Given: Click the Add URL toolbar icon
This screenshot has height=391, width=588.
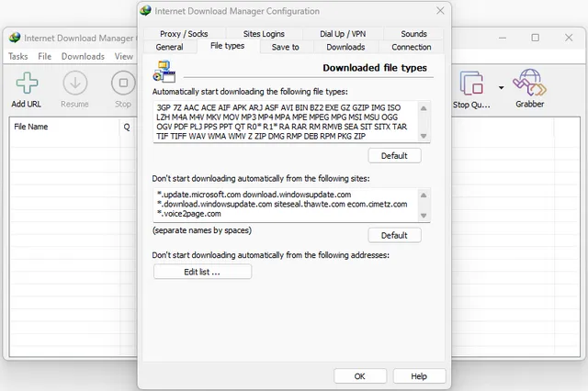Looking at the screenshot, I should coord(26,85).
